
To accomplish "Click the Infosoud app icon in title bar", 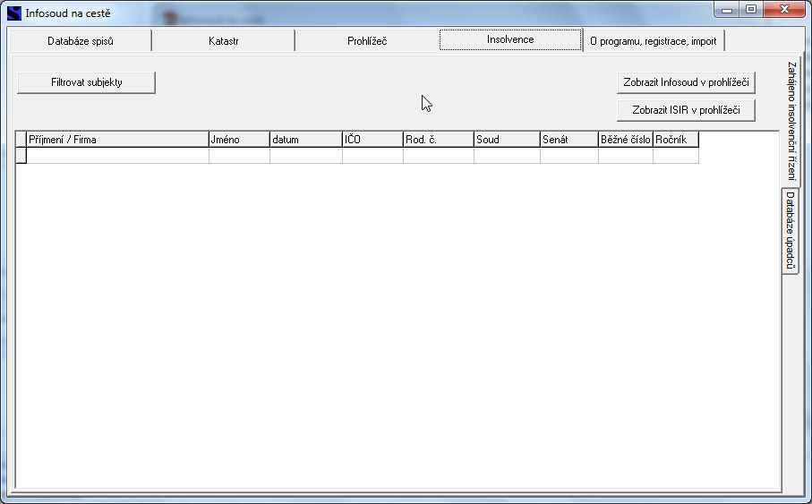I will click(x=14, y=13).
